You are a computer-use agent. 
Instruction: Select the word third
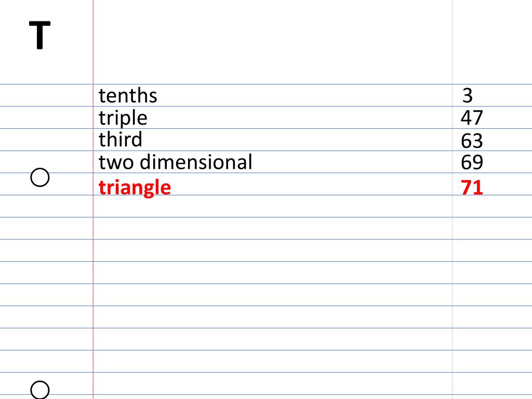[x=120, y=139]
